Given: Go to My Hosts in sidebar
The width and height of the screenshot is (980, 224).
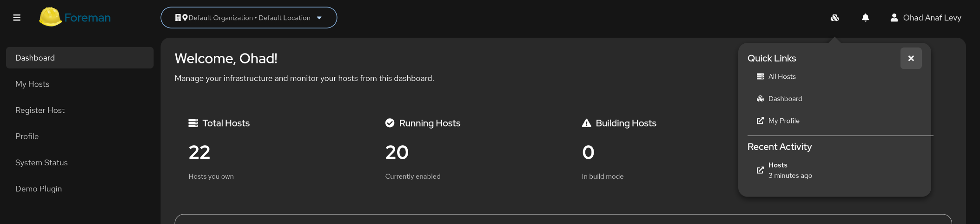Looking at the screenshot, I should [x=33, y=84].
